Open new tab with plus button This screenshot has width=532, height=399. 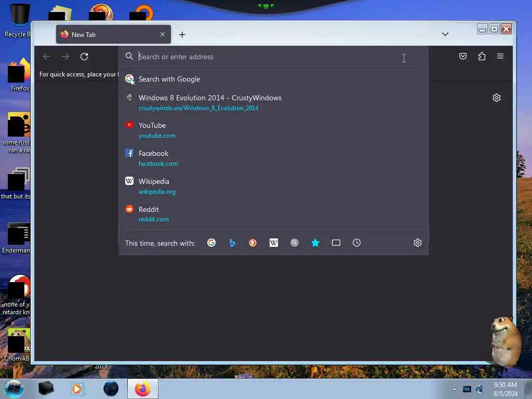(x=182, y=35)
